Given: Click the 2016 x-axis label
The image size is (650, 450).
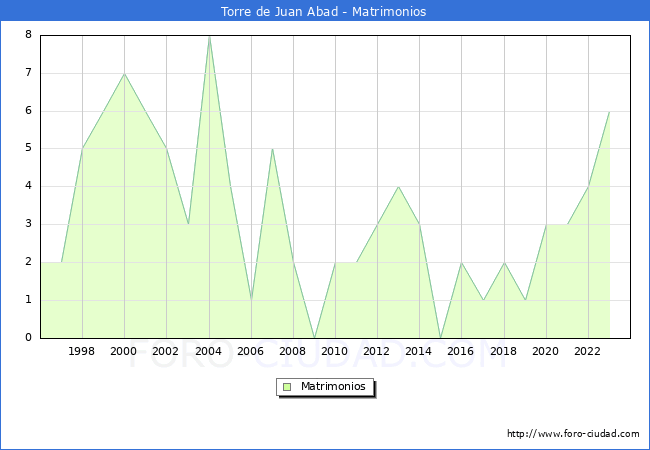Looking at the screenshot, I should coord(461,351).
